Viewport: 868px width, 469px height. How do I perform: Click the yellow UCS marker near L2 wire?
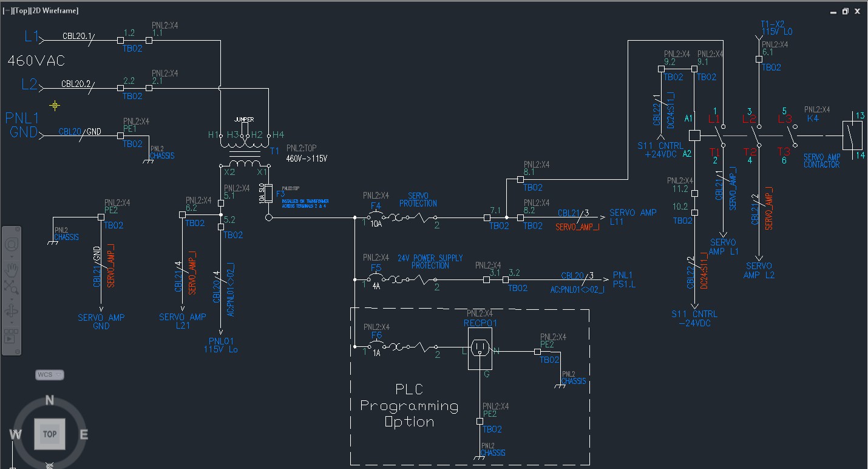pyautogui.click(x=54, y=105)
